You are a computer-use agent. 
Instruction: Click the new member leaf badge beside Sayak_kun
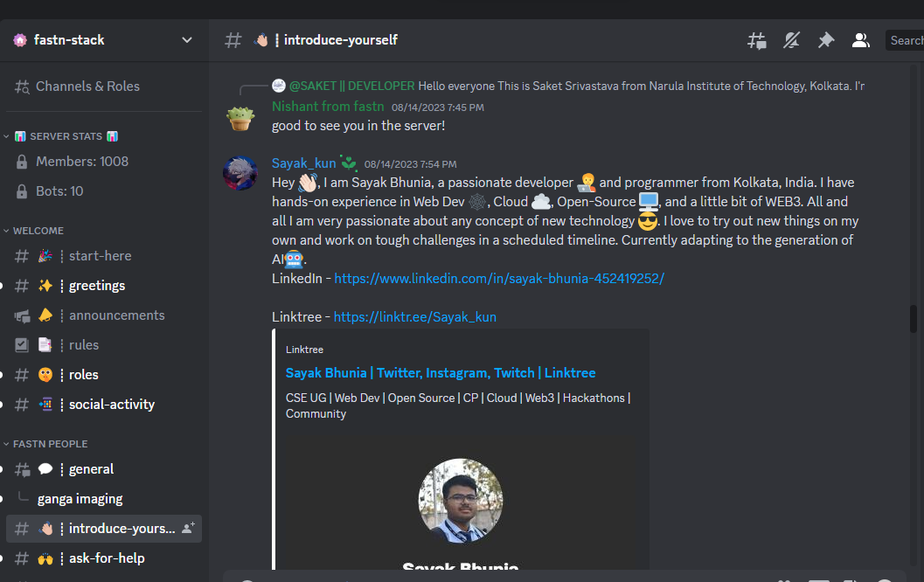click(x=348, y=163)
